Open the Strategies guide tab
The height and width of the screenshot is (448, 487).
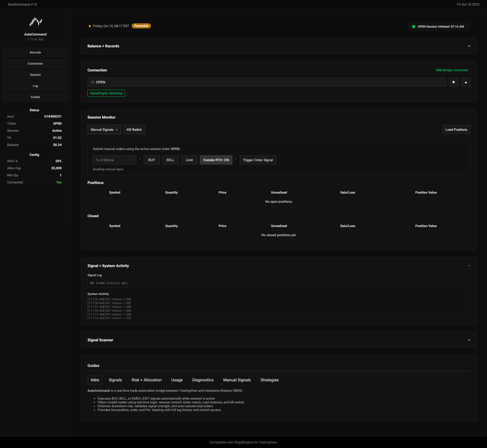[269, 380]
